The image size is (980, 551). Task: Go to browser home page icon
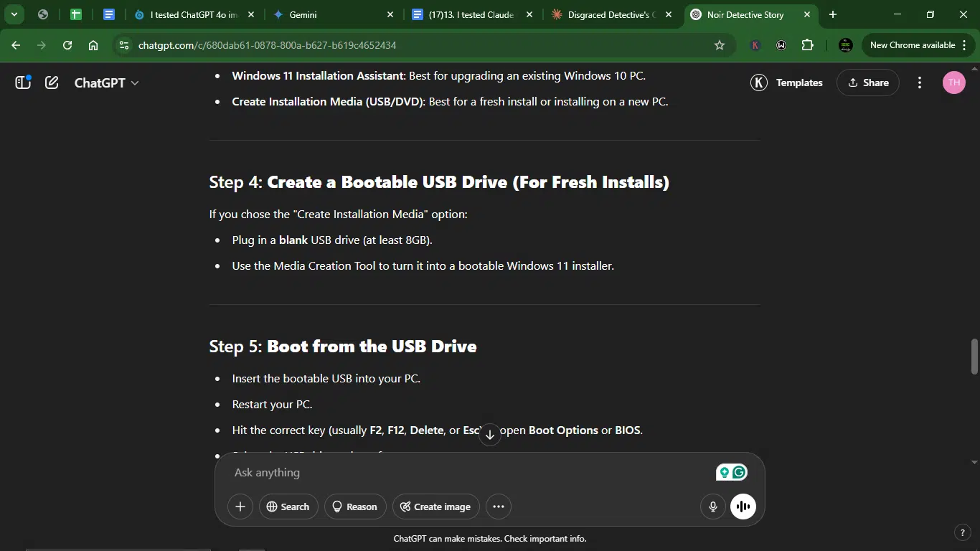93,45
